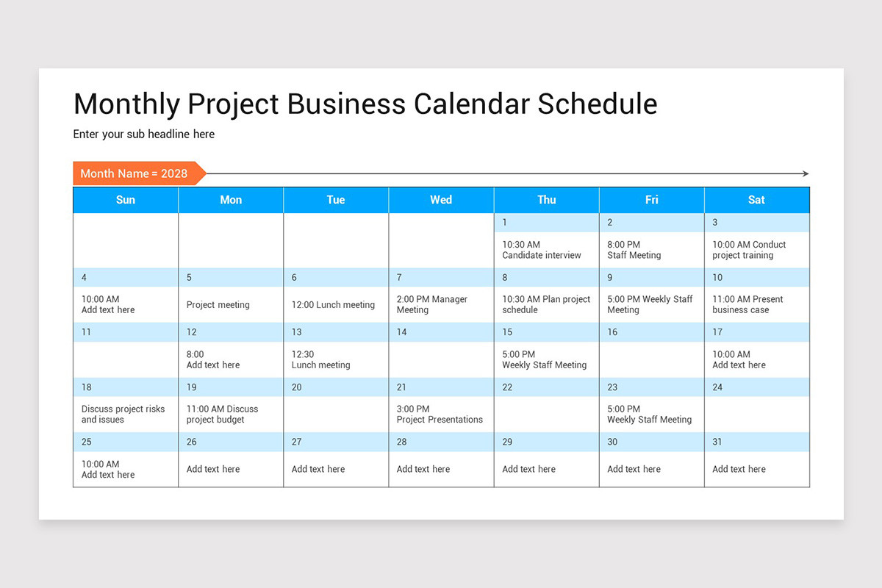Open the Present business case entry

pyautogui.click(x=747, y=304)
